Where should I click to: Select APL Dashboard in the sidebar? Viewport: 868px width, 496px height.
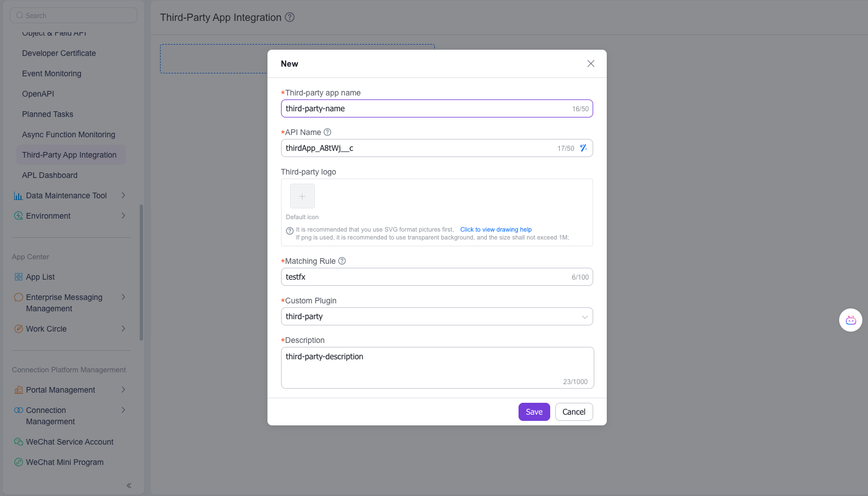(50, 175)
